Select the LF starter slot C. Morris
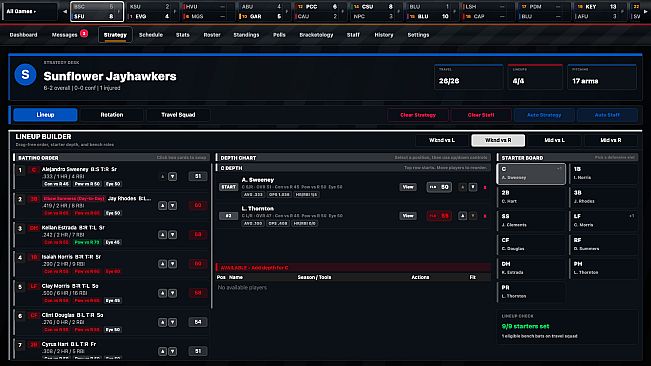Viewport: 651px width, 366px height. [603, 220]
